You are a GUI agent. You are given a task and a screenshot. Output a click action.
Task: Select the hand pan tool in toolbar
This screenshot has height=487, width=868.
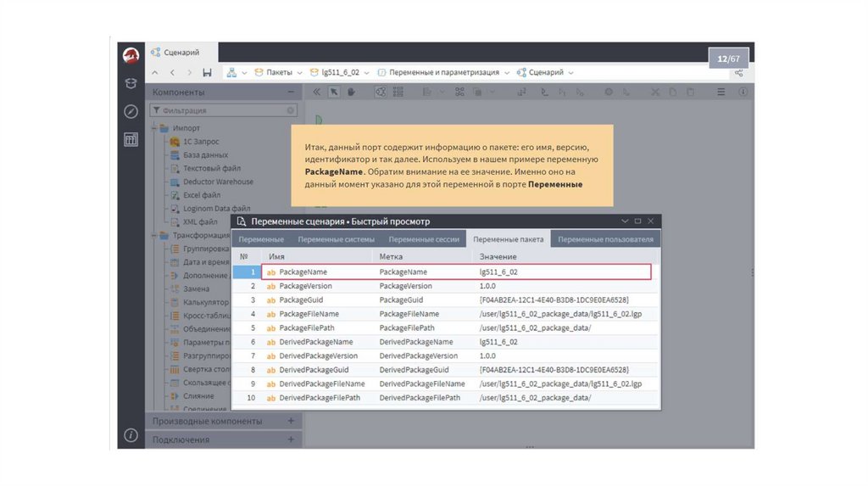pyautogui.click(x=351, y=92)
